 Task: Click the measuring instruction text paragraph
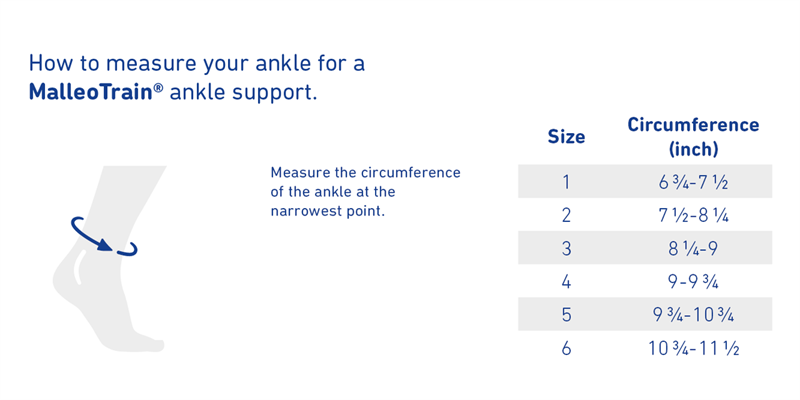tap(365, 192)
